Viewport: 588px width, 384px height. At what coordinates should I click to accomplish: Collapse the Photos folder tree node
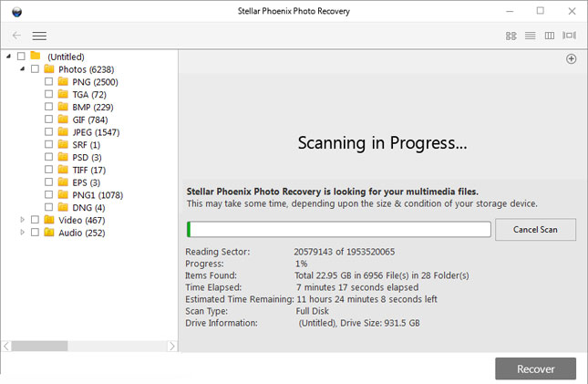pyautogui.click(x=22, y=69)
